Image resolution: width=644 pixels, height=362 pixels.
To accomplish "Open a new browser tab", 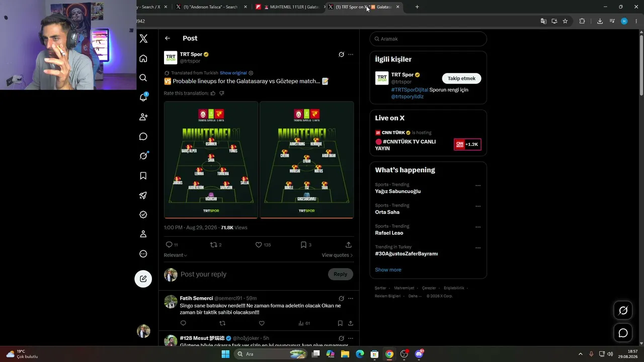I will 417,7.
